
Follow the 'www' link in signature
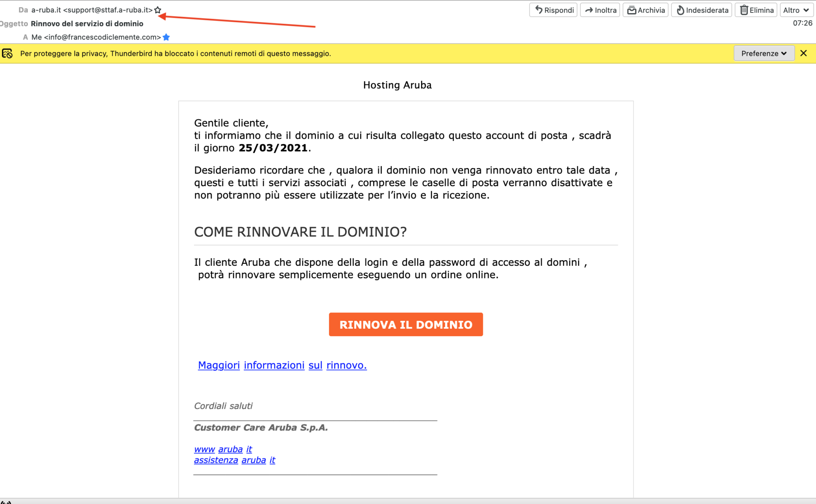tap(204, 449)
